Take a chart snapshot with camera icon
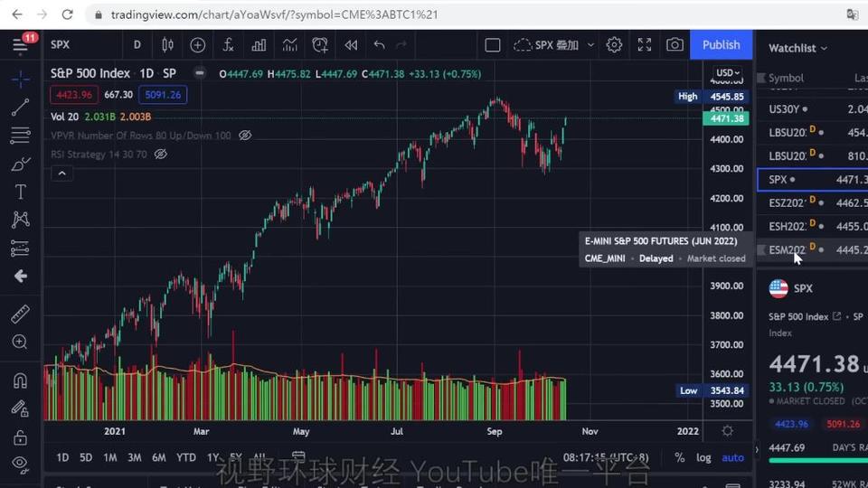Image resolution: width=868 pixels, height=488 pixels. pyautogui.click(x=675, y=45)
